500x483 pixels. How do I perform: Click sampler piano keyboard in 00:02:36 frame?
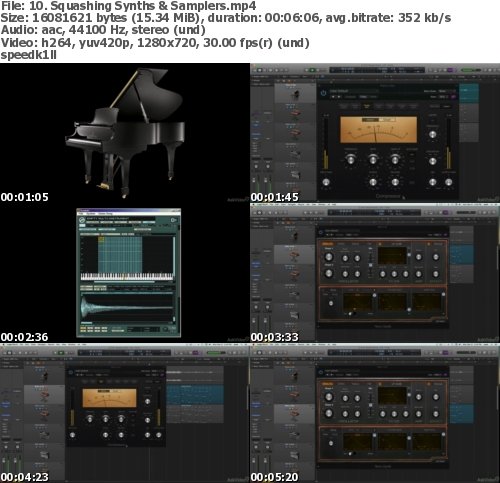click(x=127, y=276)
